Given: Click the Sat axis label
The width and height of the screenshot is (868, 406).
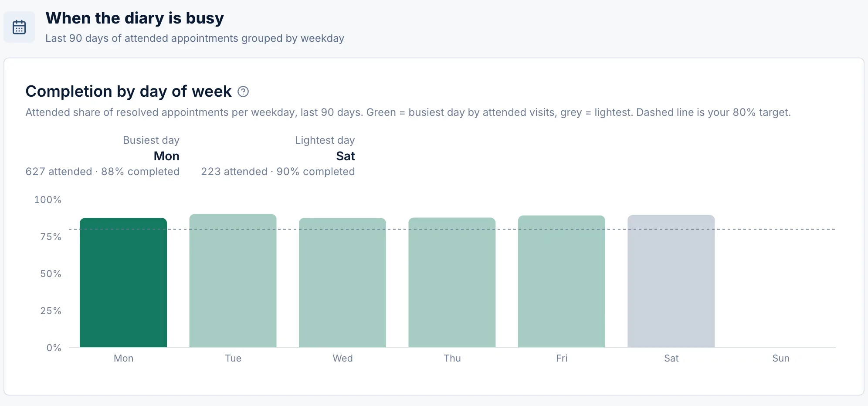Looking at the screenshot, I should 671,358.
